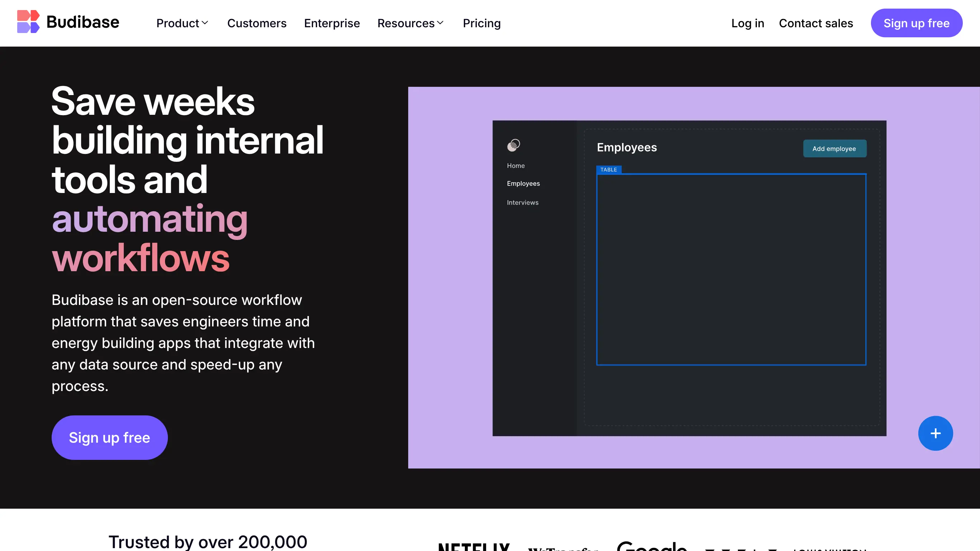Select the circular app icon in the mockup sidebar
The height and width of the screenshot is (551, 980).
pyautogui.click(x=514, y=145)
